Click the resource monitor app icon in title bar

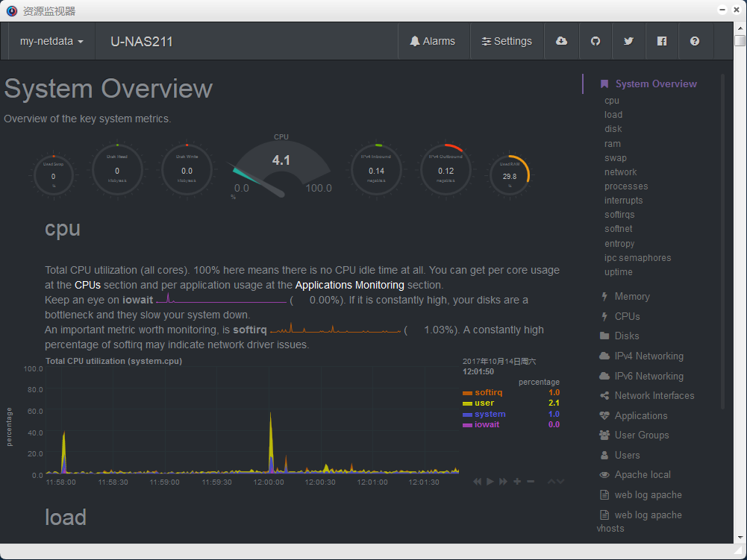click(12, 11)
